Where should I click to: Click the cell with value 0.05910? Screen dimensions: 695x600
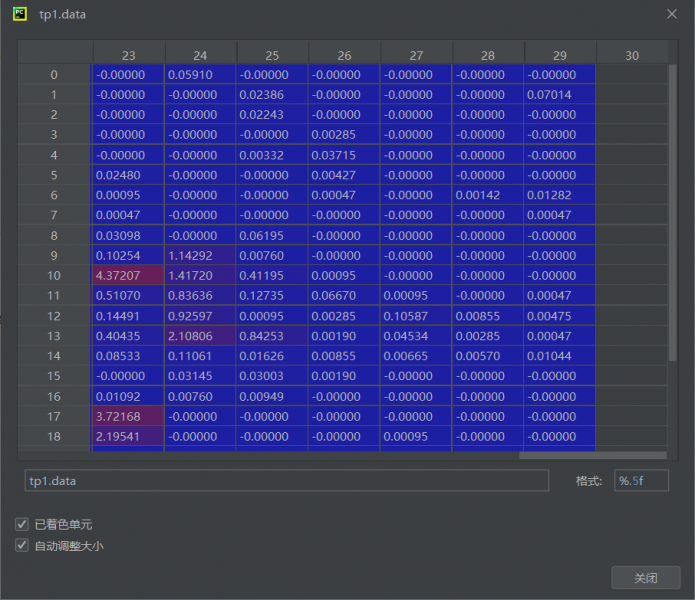pyautogui.click(x=200, y=75)
